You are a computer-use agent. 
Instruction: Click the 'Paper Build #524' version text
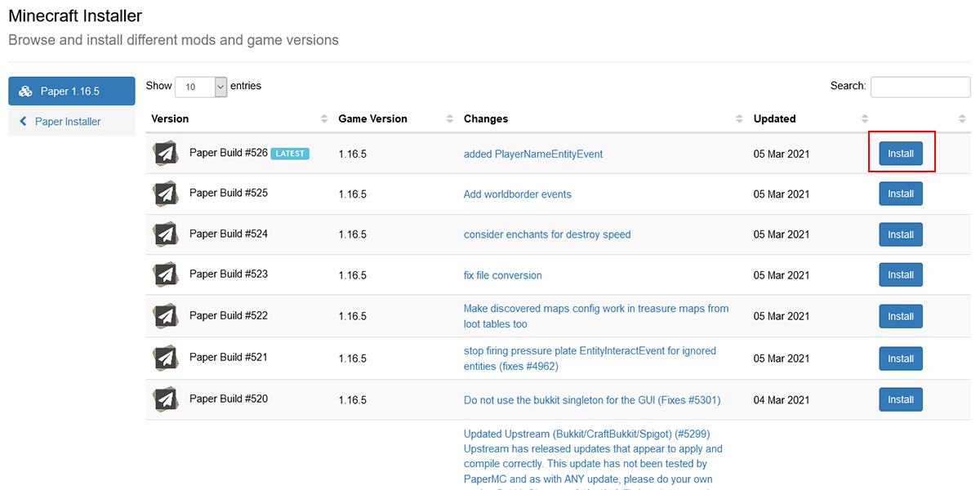(x=229, y=234)
